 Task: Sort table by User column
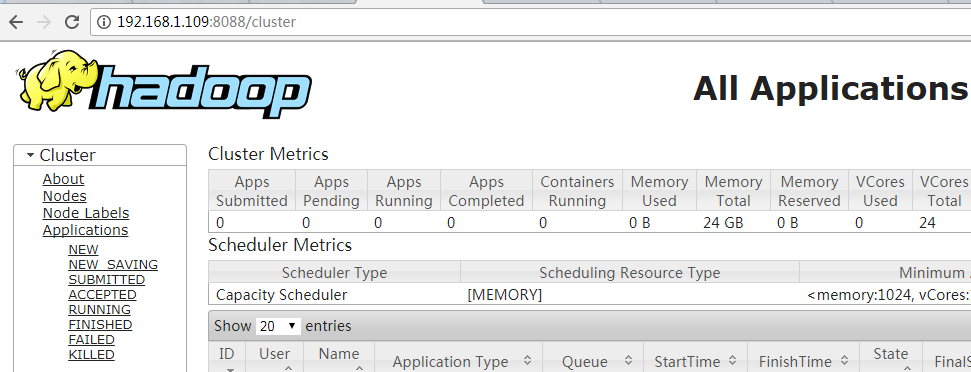(x=274, y=357)
